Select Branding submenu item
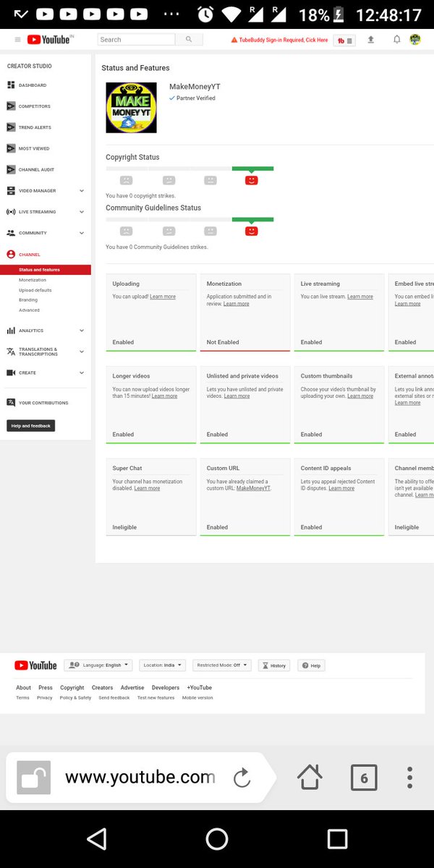The height and width of the screenshot is (868, 434). coord(28,300)
